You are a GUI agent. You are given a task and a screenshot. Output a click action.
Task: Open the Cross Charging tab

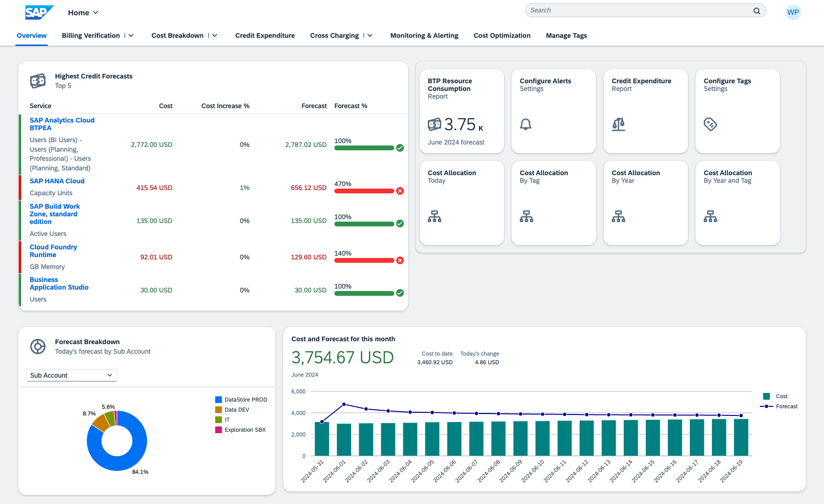click(x=334, y=35)
